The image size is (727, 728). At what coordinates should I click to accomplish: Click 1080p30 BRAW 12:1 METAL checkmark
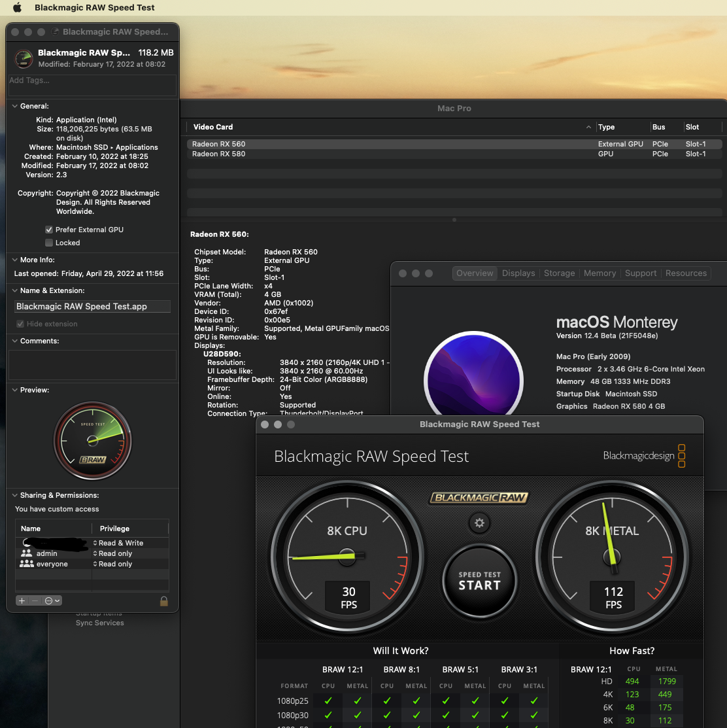pyautogui.click(x=357, y=715)
